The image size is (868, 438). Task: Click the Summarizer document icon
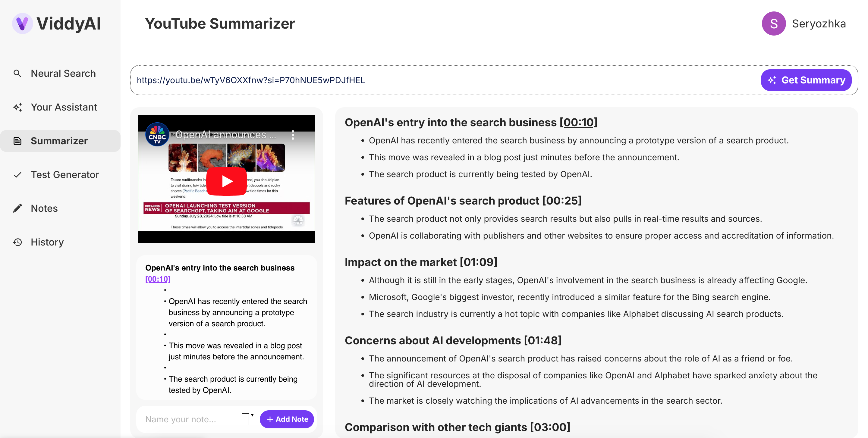[x=17, y=141]
